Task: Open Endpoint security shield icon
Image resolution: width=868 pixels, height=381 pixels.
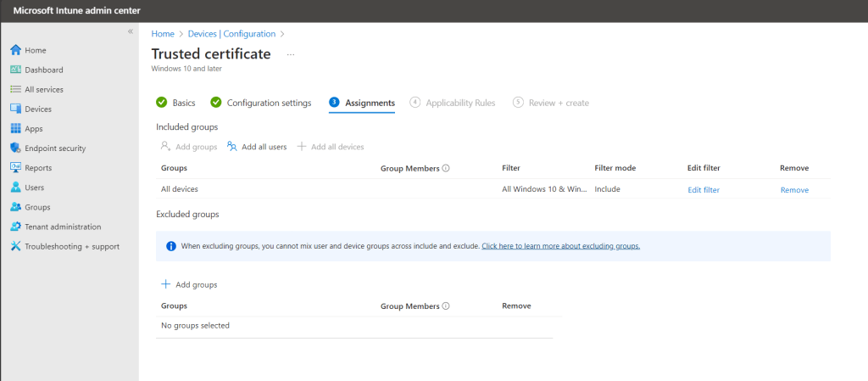Action: coord(15,148)
